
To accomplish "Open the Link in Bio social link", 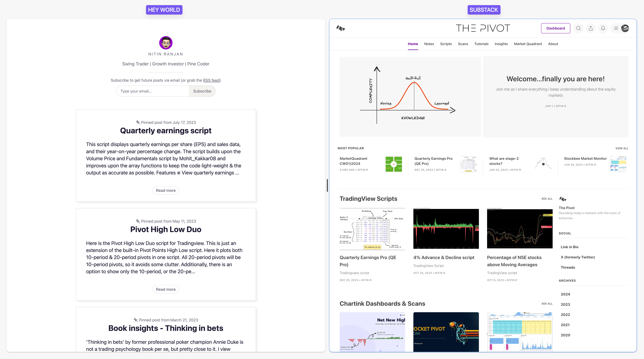I will 569,247.
